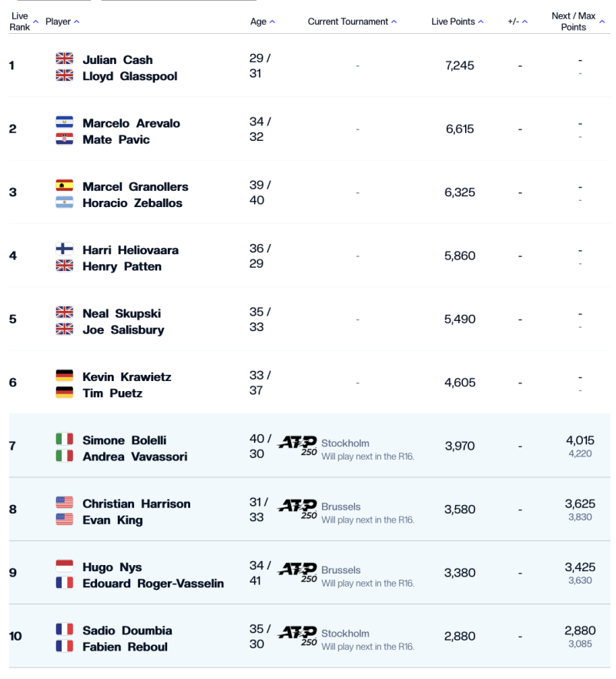616x679 pixels.
Task: Click the ATP 250 logo in Christian Harrison's row
Action: point(297,509)
